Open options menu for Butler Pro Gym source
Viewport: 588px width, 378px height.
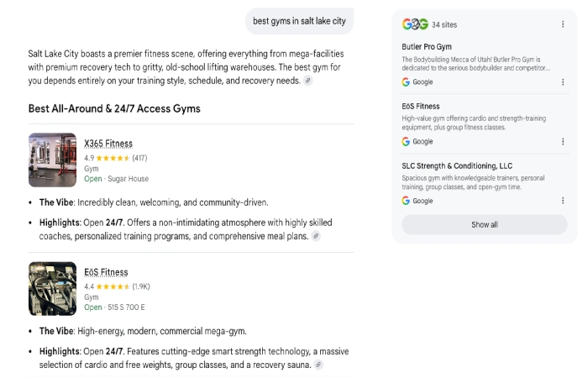click(563, 82)
